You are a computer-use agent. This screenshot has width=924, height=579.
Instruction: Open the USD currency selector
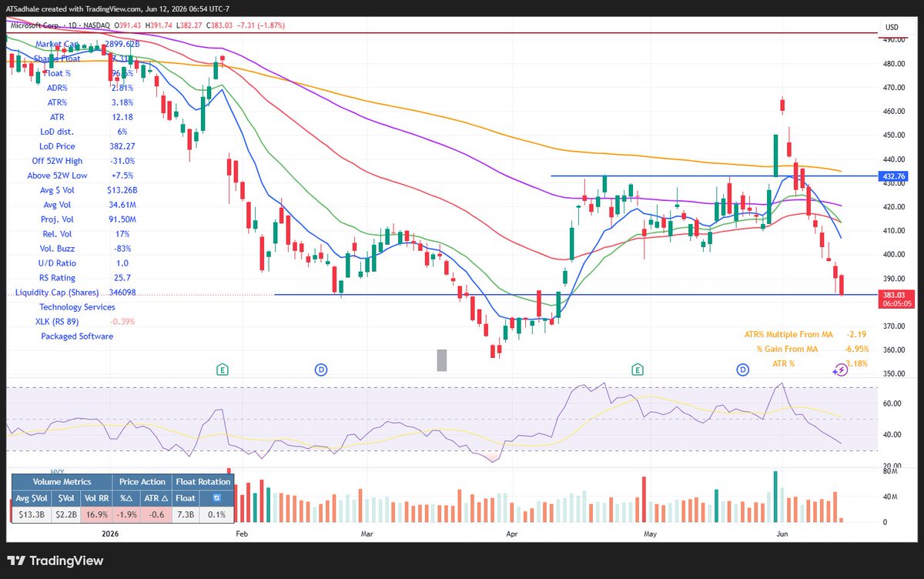pos(892,27)
